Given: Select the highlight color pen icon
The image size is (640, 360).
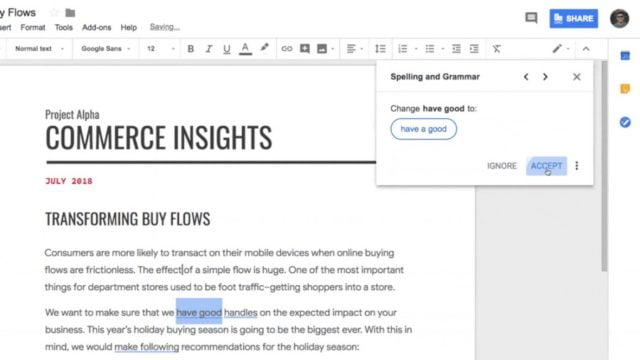Looking at the screenshot, I should click(264, 49).
